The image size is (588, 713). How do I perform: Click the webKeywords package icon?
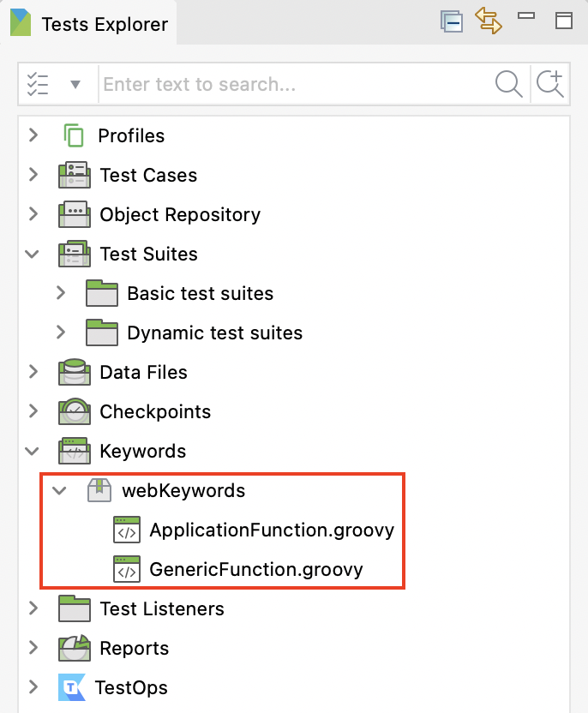click(x=99, y=491)
